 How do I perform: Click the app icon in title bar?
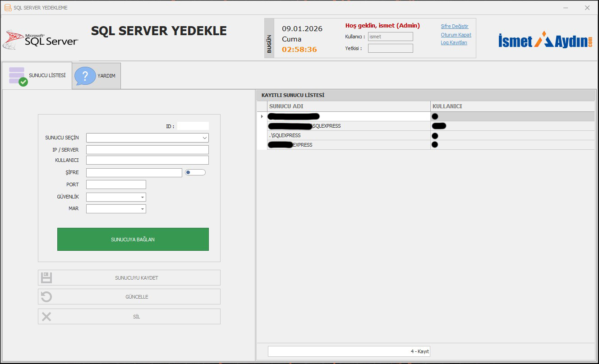point(8,8)
